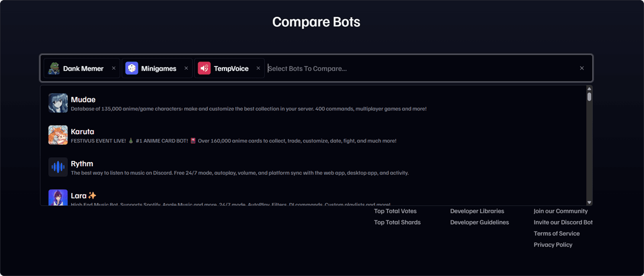
Task: Open the Privacy Policy link
Action: pyautogui.click(x=553, y=245)
